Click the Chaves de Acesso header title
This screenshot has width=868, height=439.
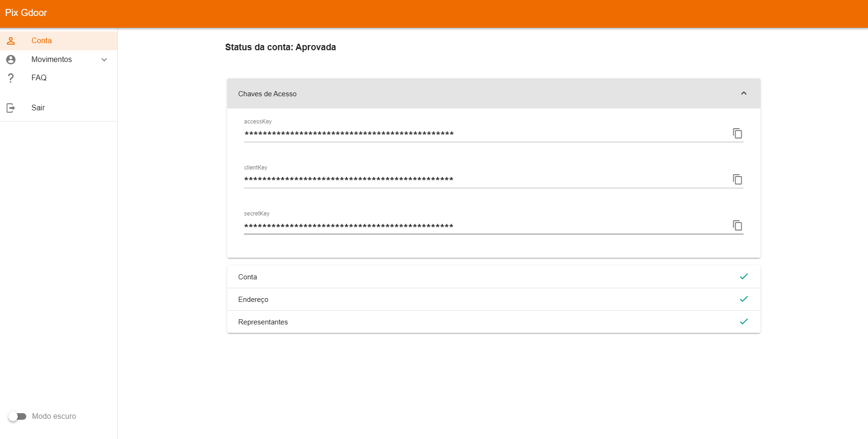267,94
